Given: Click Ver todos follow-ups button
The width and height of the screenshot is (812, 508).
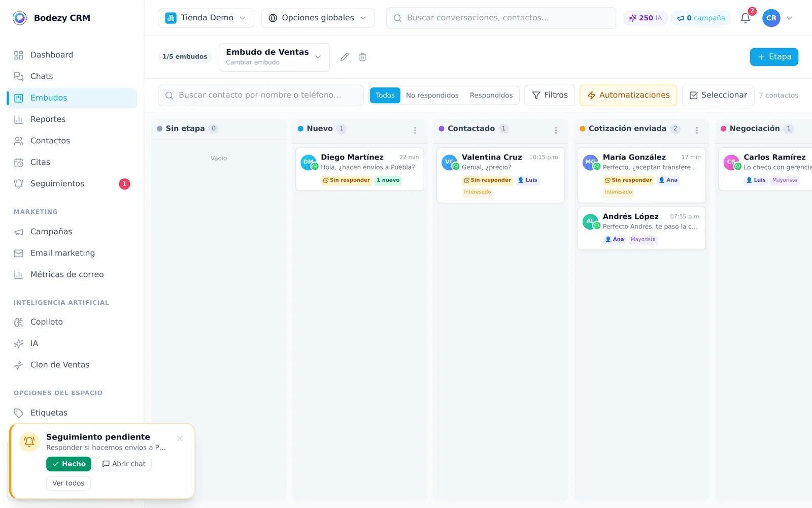Looking at the screenshot, I should coord(69,484).
